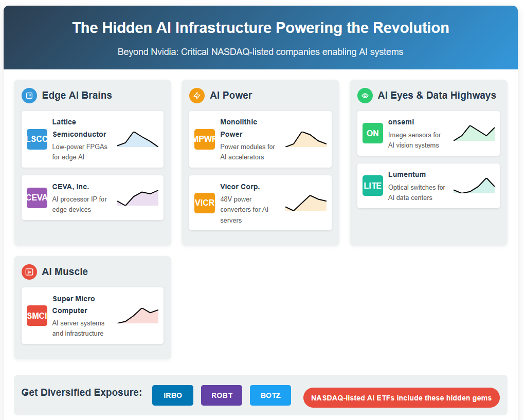Click the CEVA, Inc. sparkline chart
This screenshot has width=525, height=420.
click(138, 198)
